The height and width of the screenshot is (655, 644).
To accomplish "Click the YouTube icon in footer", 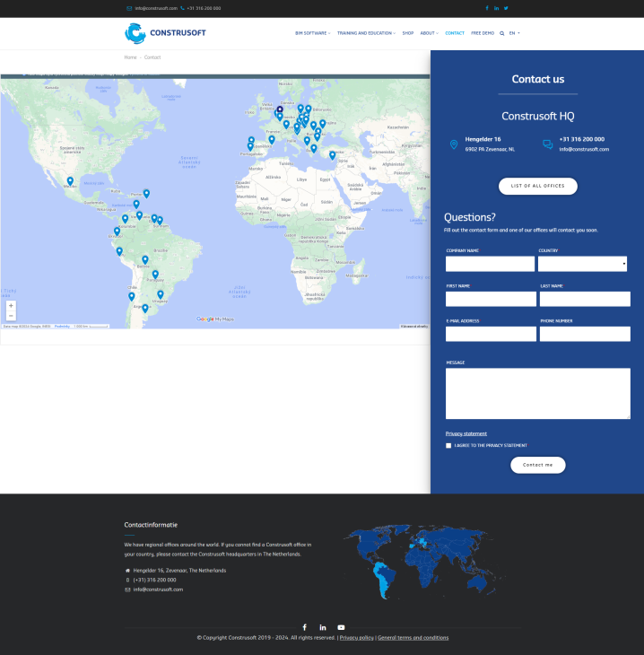I will click(x=341, y=627).
